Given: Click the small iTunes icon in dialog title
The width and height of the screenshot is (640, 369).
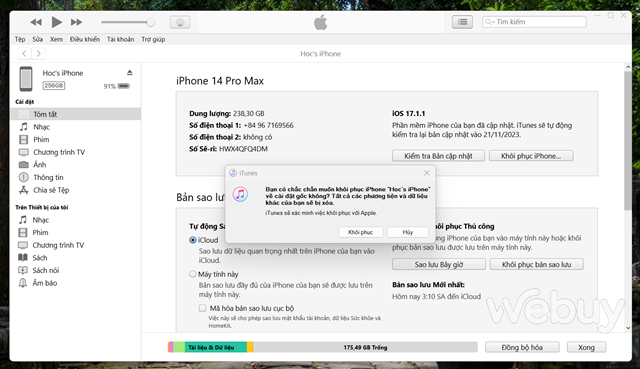Looking at the screenshot, I should (x=233, y=173).
